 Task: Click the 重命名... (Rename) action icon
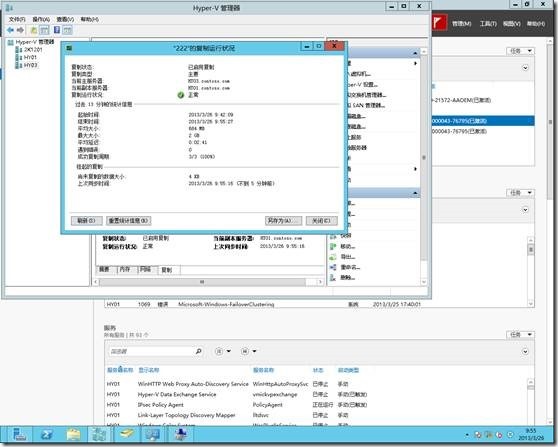333,267
